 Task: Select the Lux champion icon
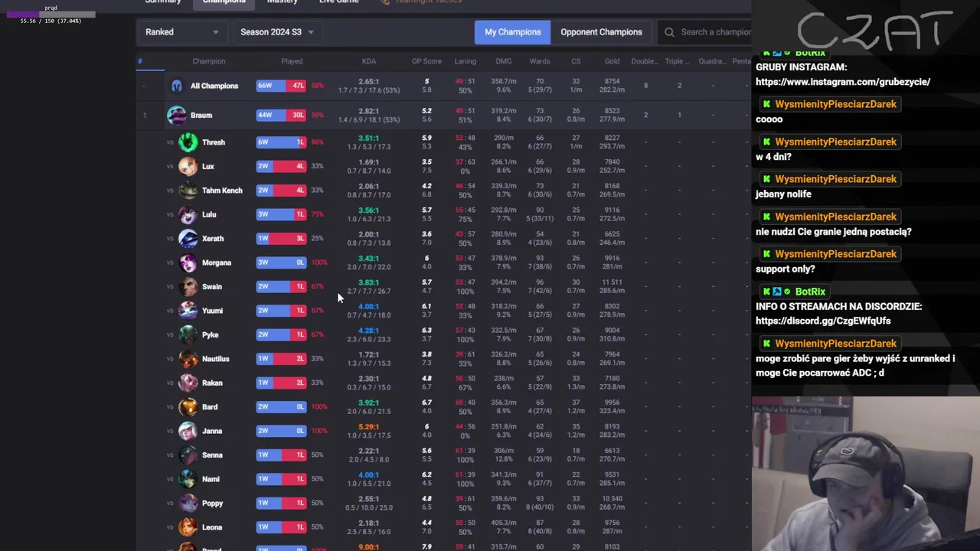point(188,166)
